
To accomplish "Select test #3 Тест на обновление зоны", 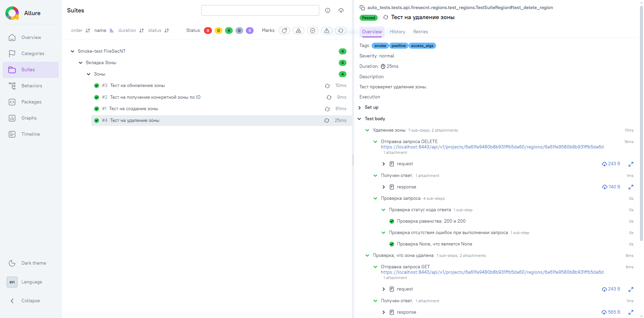I will 221,86.
